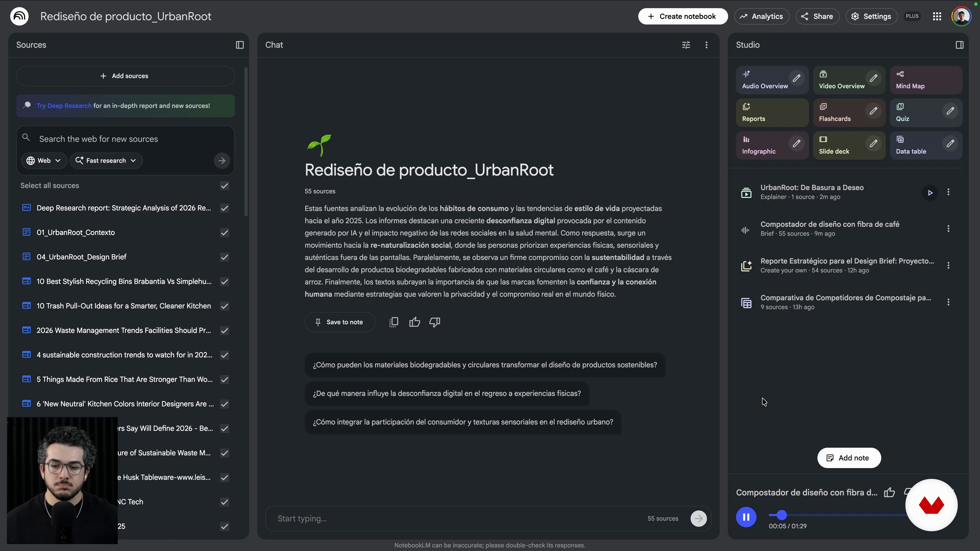
Task: Click the Sources panel scrollbar
Action: coord(246,142)
